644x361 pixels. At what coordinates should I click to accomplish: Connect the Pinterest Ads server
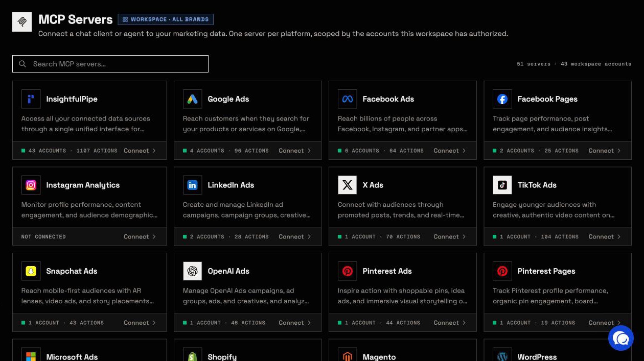tap(450, 323)
